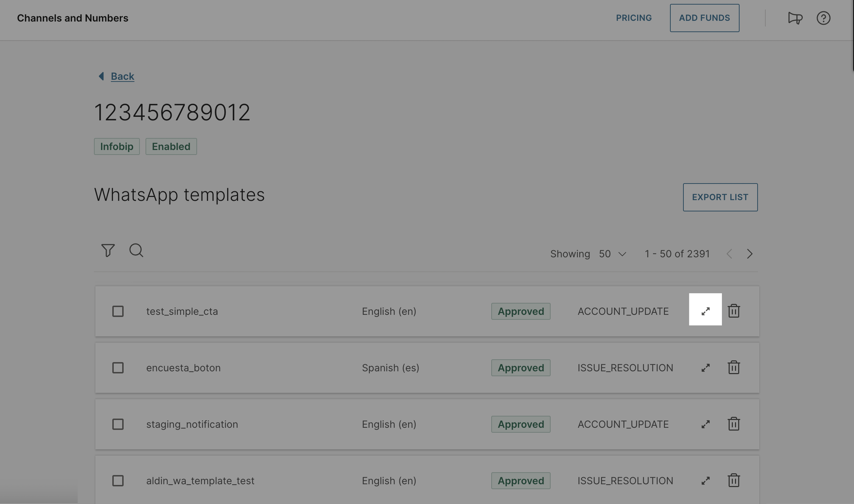Click the aldin_wa_template_test template name
The height and width of the screenshot is (504, 854).
pyautogui.click(x=200, y=481)
